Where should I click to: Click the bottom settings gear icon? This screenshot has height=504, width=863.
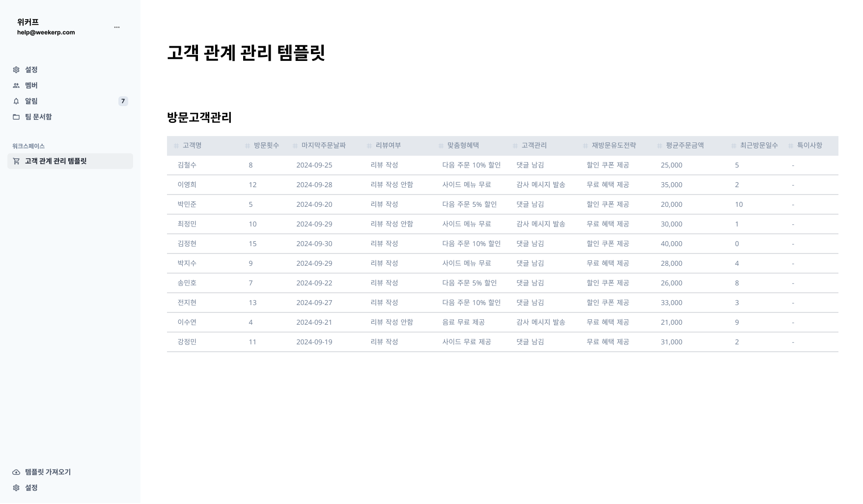tap(16, 488)
